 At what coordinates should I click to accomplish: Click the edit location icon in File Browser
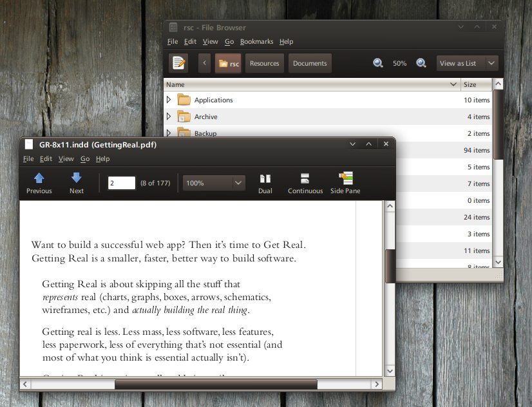(x=179, y=63)
